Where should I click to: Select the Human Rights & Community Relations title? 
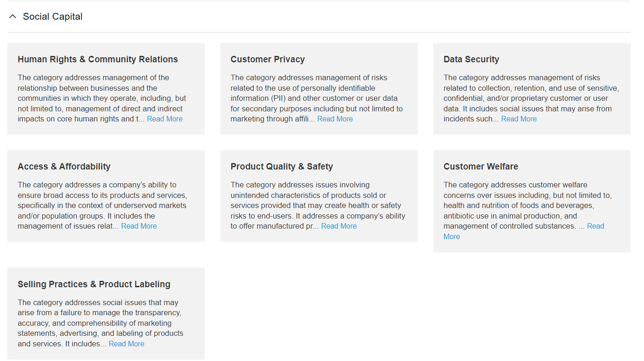(98, 59)
